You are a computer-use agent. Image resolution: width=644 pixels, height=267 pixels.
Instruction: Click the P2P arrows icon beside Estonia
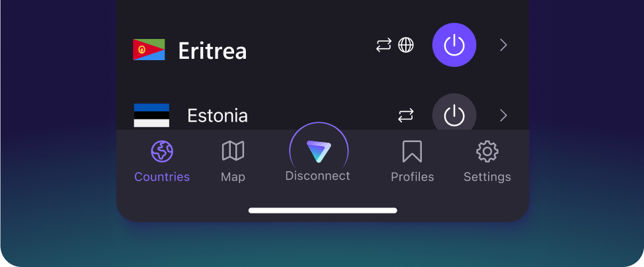click(x=406, y=116)
